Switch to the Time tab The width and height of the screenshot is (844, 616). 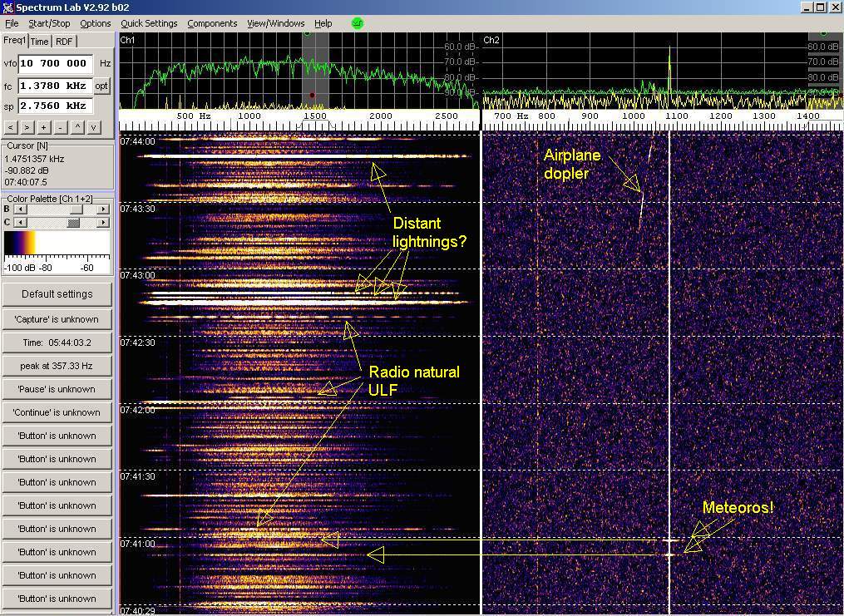tap(40, 42)
